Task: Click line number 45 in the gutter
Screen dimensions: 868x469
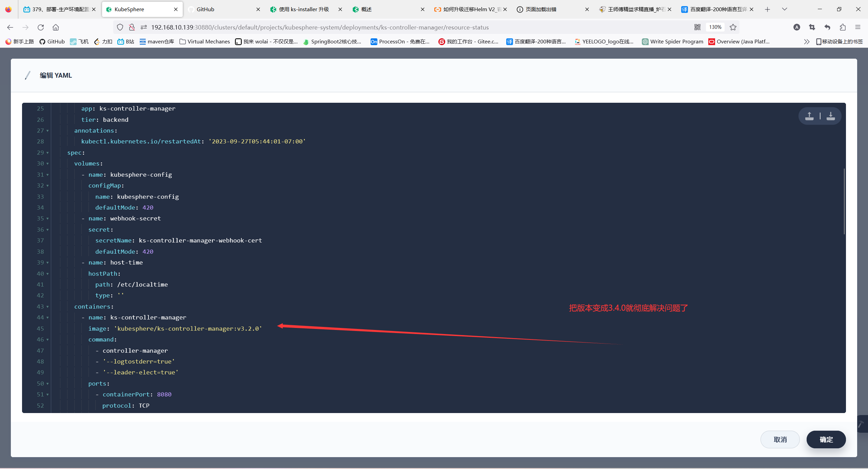Action: tap(40, 329)
